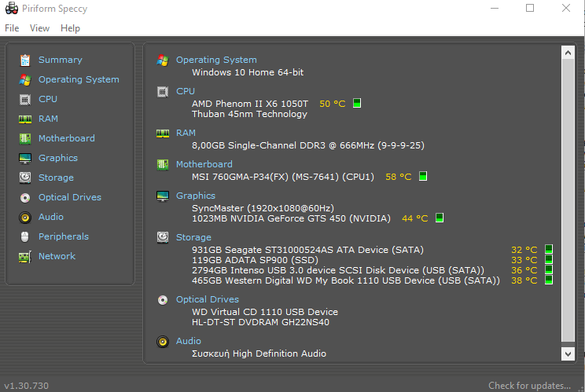
Task: Click the RAM stick icon in sidebar
Action: pos(25,119)
